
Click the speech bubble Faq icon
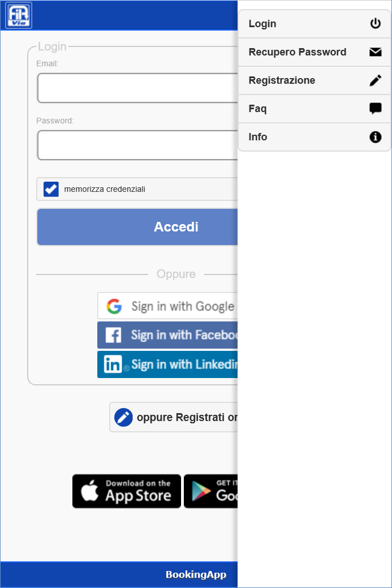point(376,109)
